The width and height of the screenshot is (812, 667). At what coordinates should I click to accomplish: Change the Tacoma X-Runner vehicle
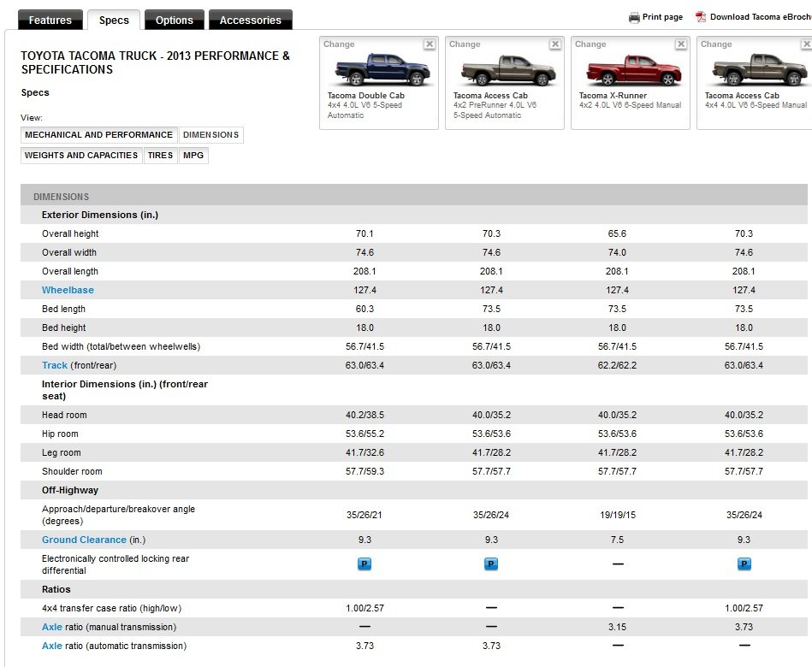(x=590, y=44)
